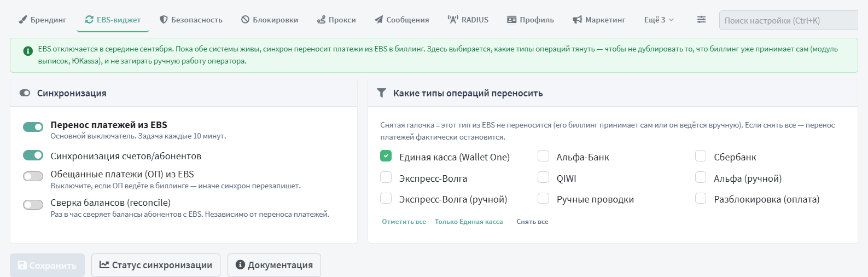The image size is (868, 277).
Task: Click the Блокировки ban icon
Action: coord(245,20)
